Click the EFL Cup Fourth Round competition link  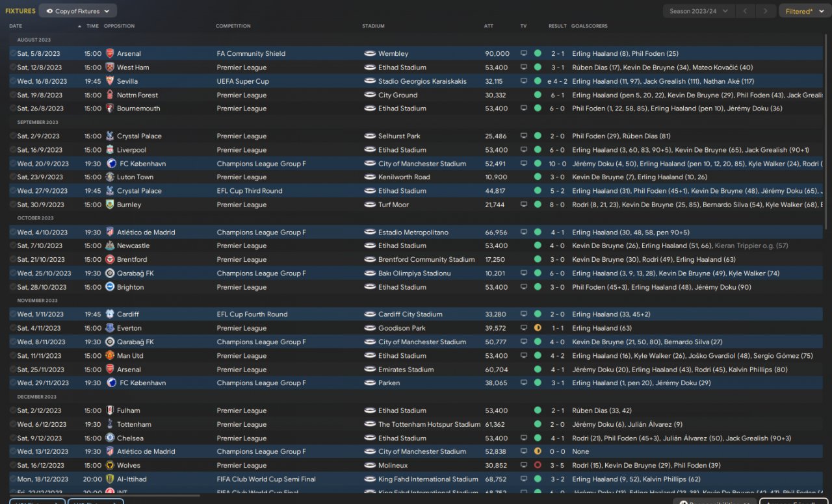[252, 314]
